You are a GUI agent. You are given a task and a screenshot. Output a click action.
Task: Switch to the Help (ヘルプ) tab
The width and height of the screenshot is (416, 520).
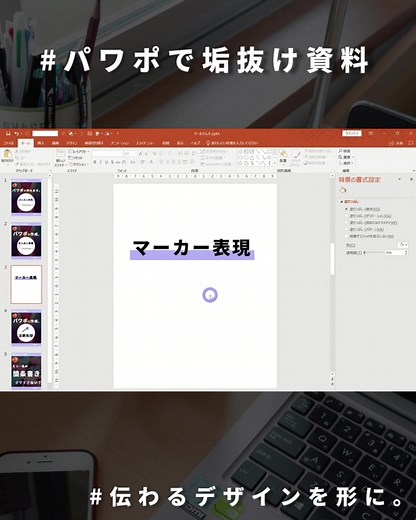click(195, 143)
